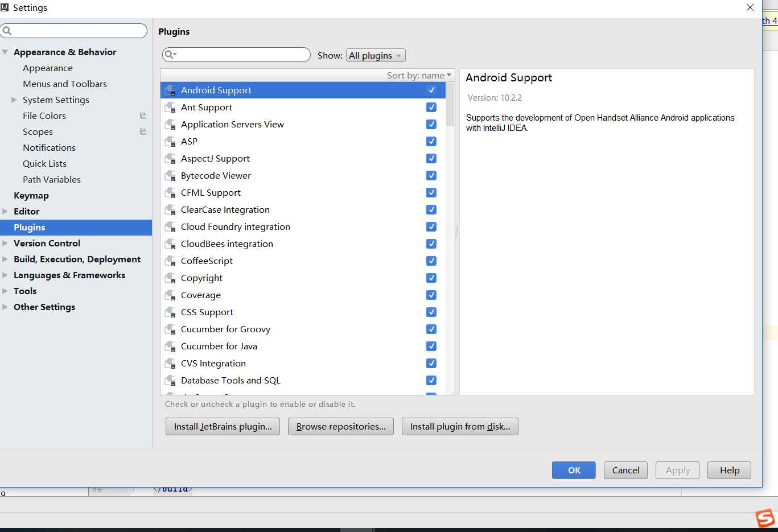Click the ClearCase Integration plugin icon
Screen dimensions: 778x532
(170, 209)
